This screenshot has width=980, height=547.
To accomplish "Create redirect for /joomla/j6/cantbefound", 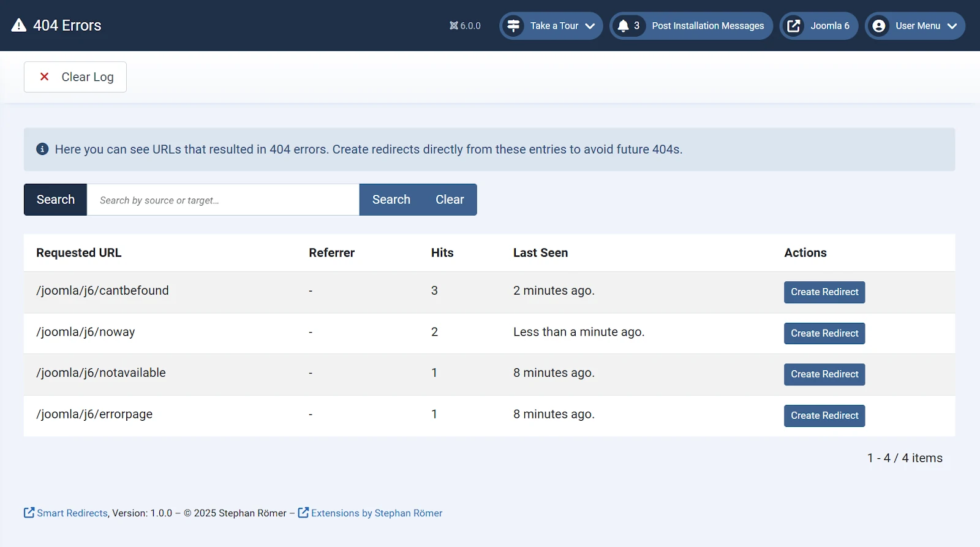I will click(x=824, y=292).
